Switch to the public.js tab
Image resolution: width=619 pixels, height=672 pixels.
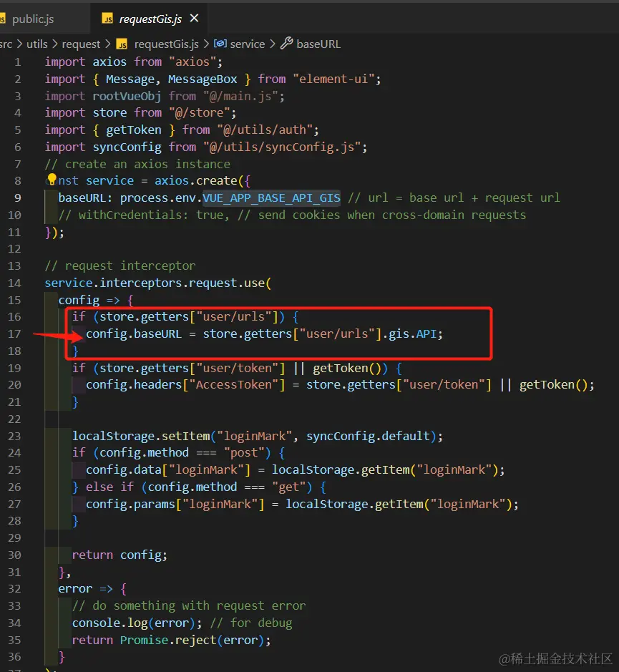pyautogui.click(x=32, y=19)
